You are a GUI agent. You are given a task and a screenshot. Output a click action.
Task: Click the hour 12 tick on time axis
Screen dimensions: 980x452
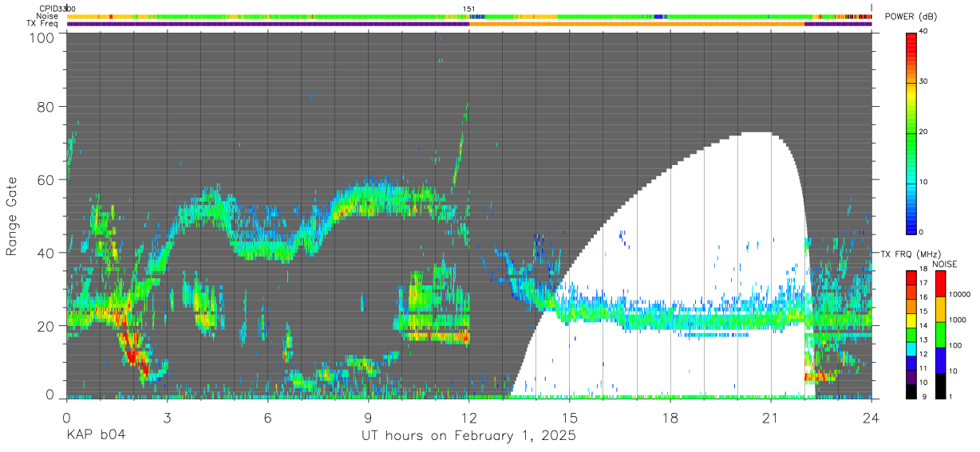(x=468, y=417)
